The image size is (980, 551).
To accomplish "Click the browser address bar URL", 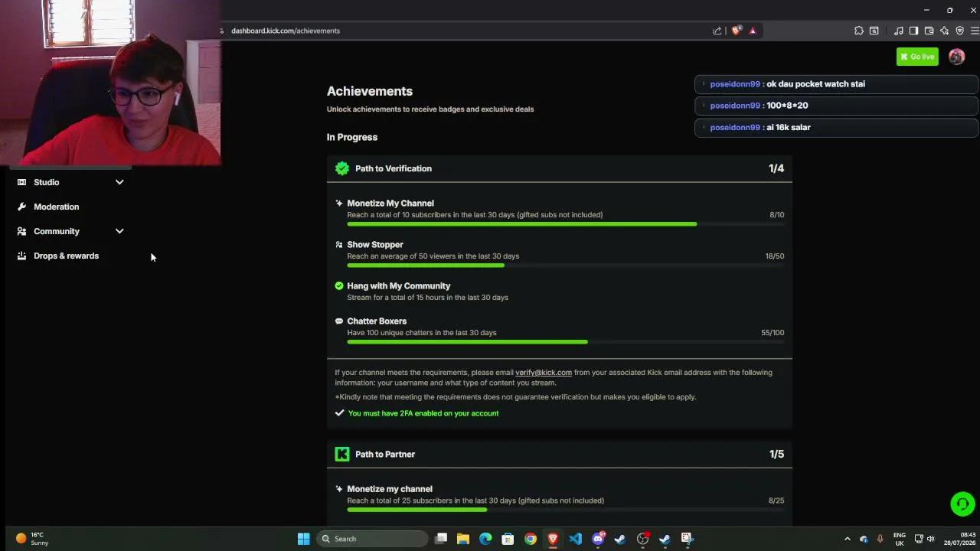I will click(x=286, y=31).
